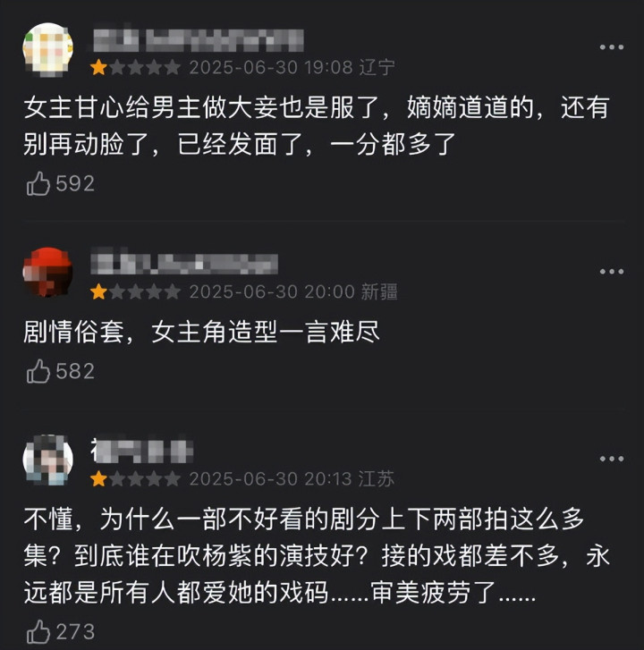Like the comment with 582 likes
Image resolution: width=644 pixels, height=650 pixels.
click(x=38, y=371)
